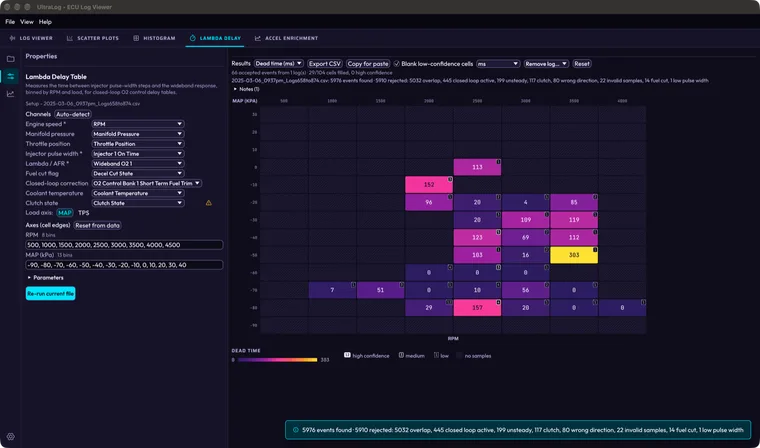The width and height of the screenshot is (760, 448).
Task: Click the clutch state warning triangle icon
Action: (x=208, y=203)
